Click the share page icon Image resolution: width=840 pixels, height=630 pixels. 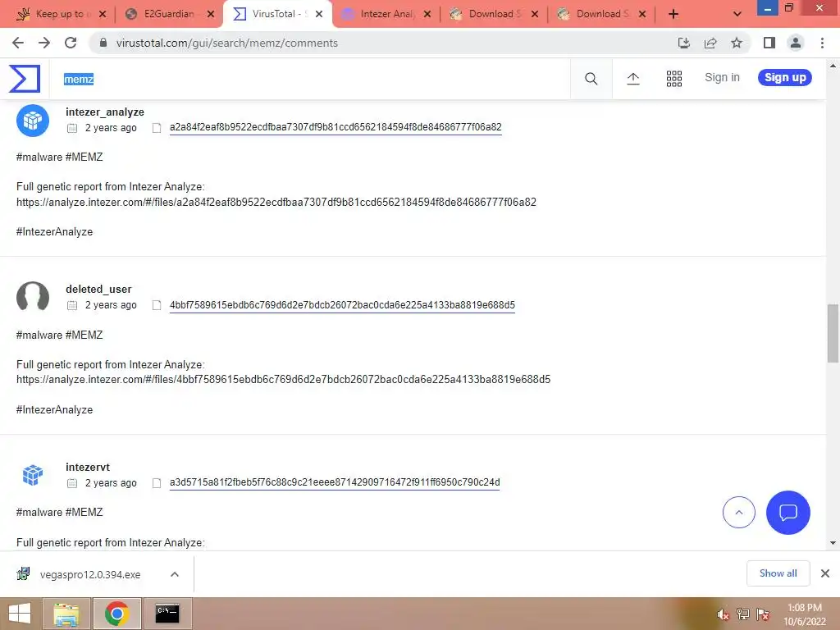tap(710, 43)
